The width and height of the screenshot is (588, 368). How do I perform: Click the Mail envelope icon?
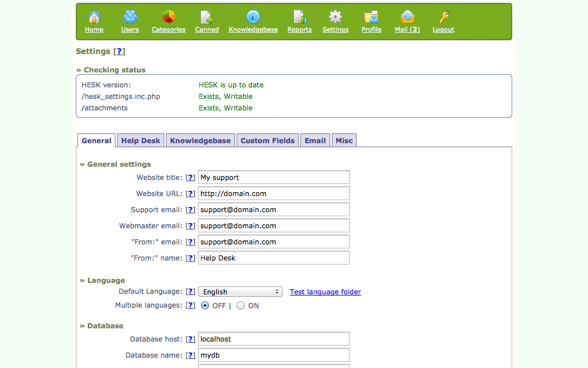[407, 17]
